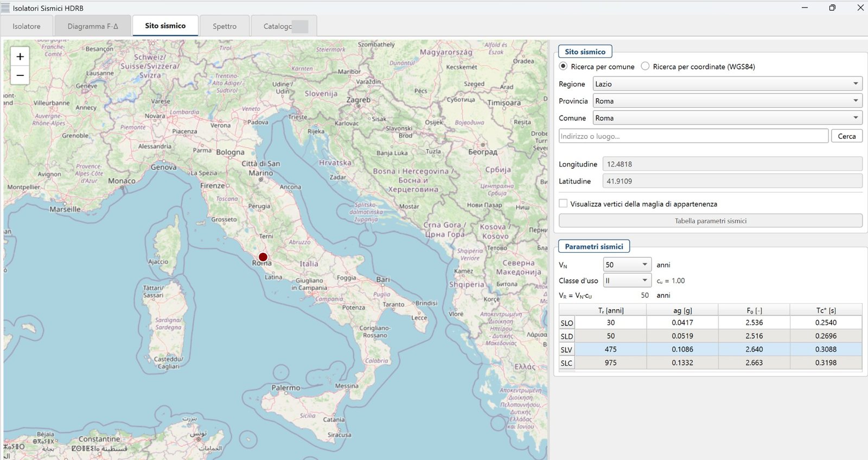Click ag value 0.1086 in SLV row

(x=682, y=349)
